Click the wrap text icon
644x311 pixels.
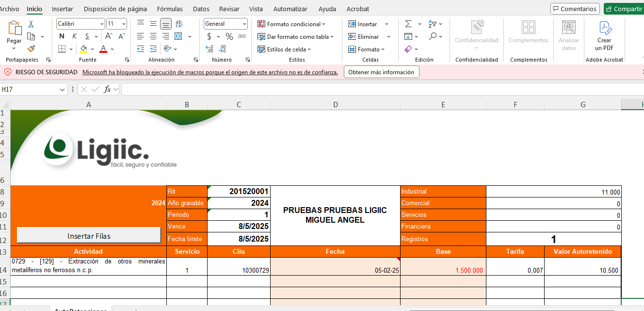[178, 24]
